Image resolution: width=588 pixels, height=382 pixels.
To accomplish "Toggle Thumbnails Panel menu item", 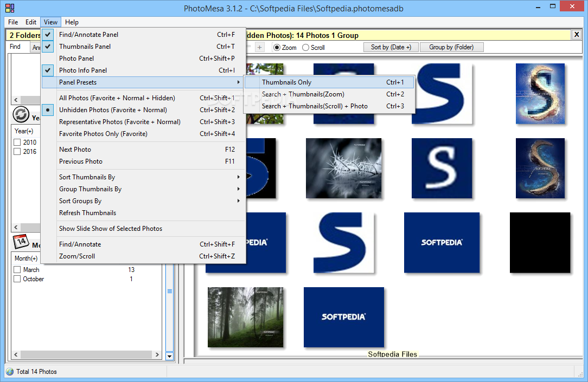I will click(143, 47).
